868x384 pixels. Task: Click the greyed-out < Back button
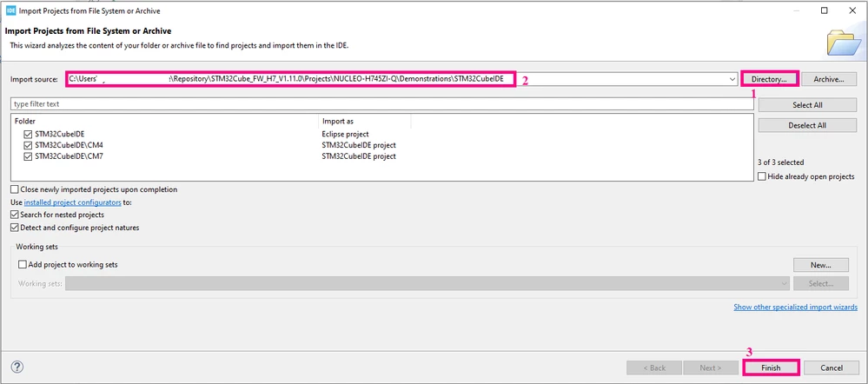point(653,367)
